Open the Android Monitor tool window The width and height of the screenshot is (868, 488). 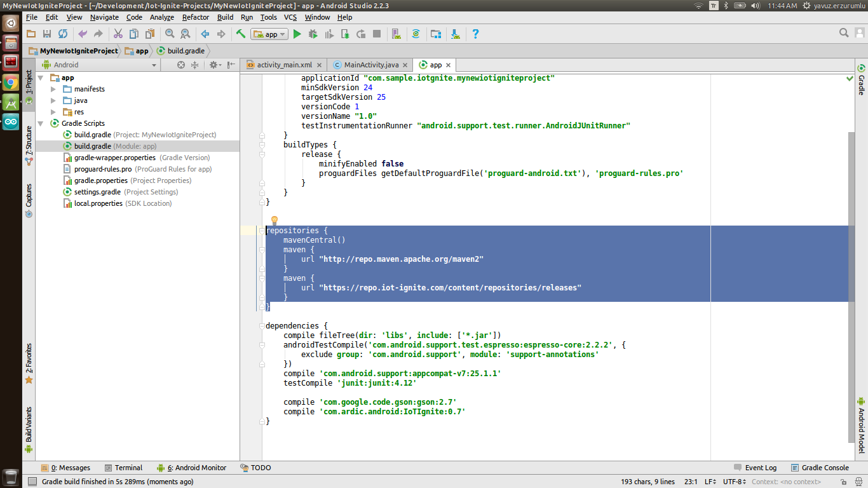pos(196,468)
